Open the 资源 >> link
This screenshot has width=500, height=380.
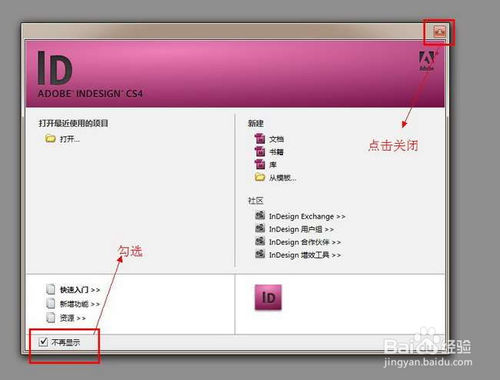point(73,318)
